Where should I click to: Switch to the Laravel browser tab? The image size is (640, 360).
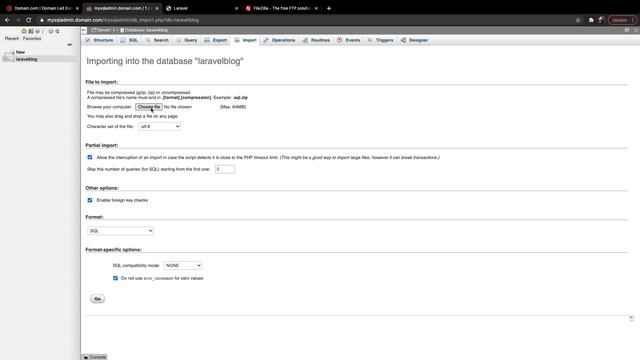click(202, 8)
